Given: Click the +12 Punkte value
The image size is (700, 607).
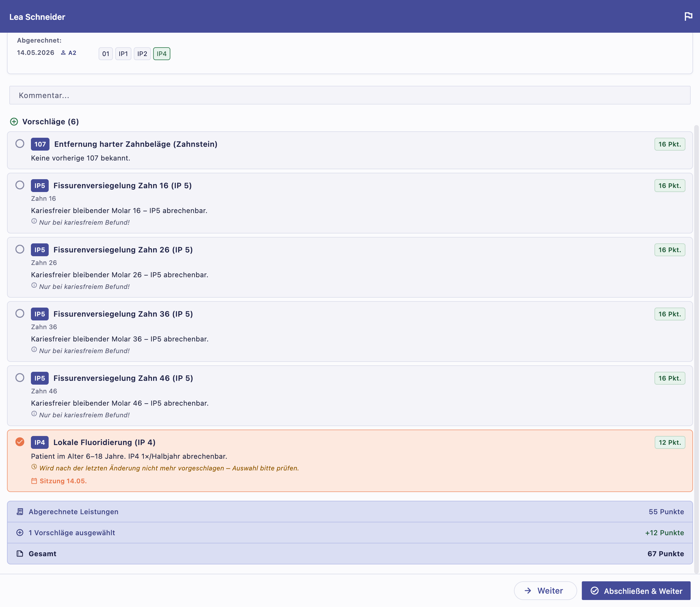Looking at the screenshot, I should pyautogui.click(x=664, y=533).
